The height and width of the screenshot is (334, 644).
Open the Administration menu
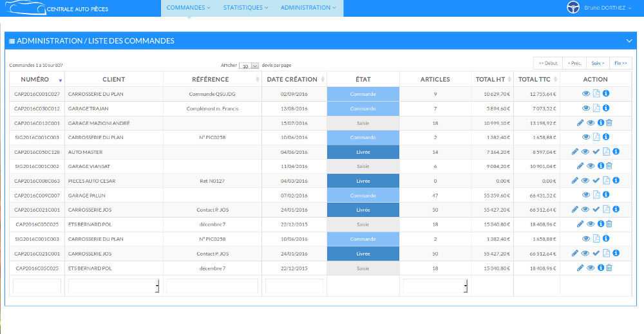[x=308, y=8]
